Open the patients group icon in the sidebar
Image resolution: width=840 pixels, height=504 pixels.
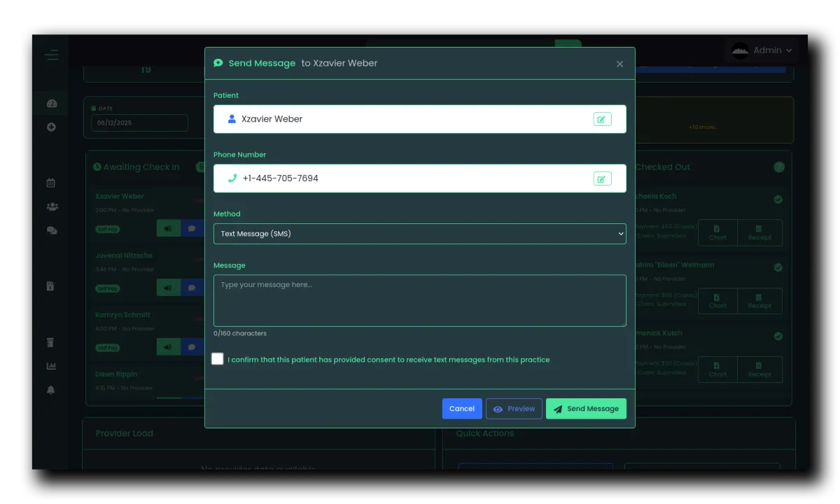click(52, 206)
